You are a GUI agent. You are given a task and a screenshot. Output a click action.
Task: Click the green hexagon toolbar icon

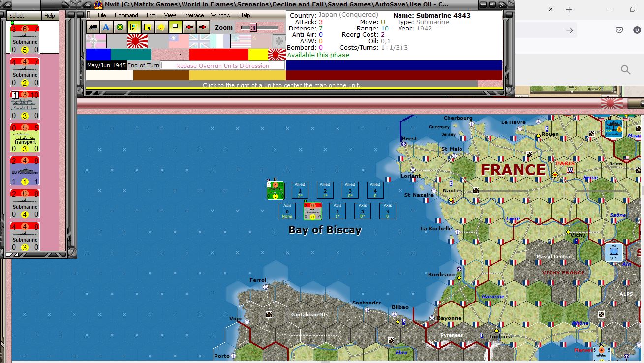pyautogui.click(x=120, y=27)
